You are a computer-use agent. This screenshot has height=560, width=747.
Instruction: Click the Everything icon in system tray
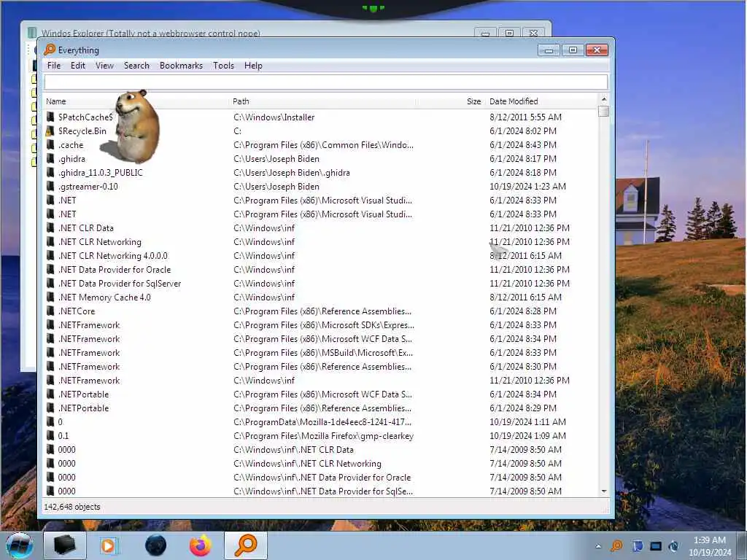point(616,546)
